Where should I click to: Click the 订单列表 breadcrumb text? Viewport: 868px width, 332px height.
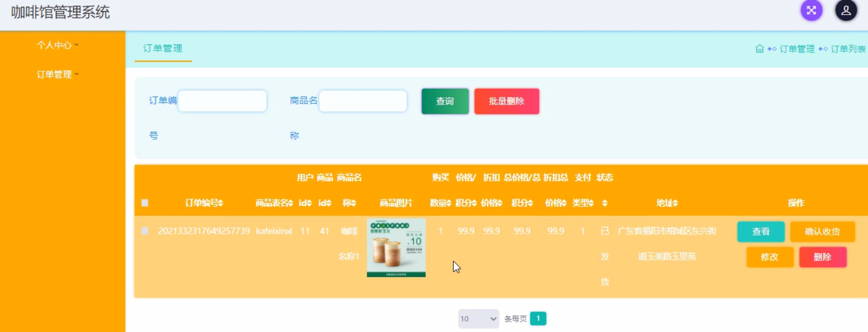pyautogui.click(x=848, y=49)
